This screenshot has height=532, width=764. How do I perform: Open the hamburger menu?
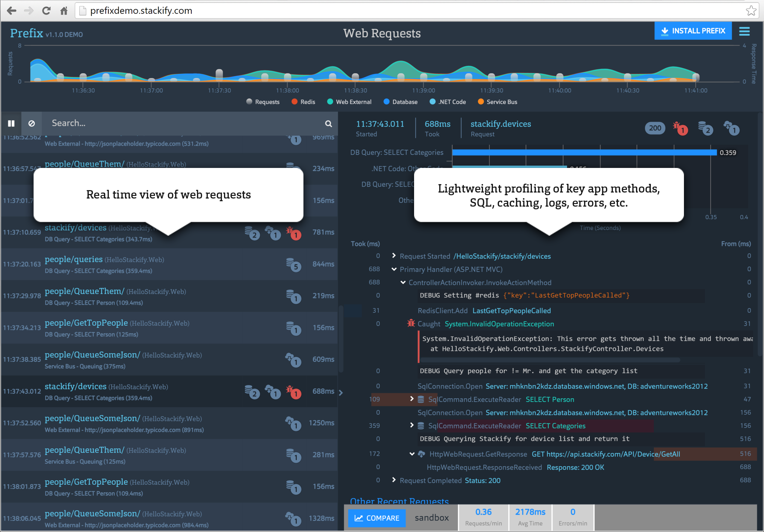[745, 31]
